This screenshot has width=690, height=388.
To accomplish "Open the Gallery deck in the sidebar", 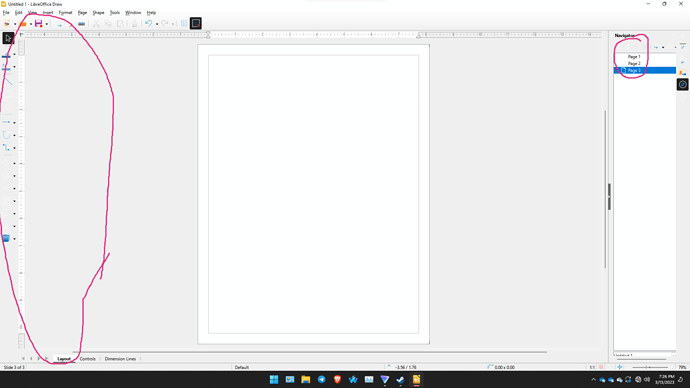I will click(683, 73).
